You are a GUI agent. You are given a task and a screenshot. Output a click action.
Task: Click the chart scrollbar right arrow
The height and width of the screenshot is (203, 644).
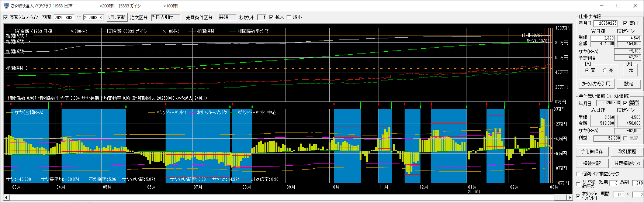pyautogui.click(x=570, y=197)
